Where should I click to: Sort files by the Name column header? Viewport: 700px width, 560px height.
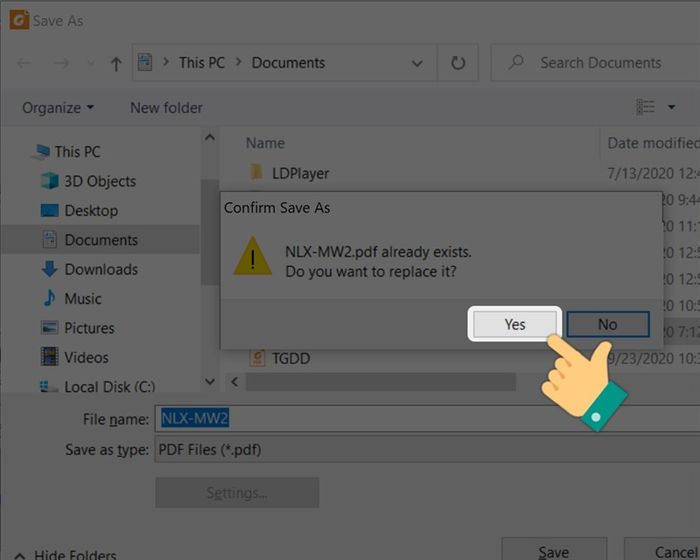point(266,143)
